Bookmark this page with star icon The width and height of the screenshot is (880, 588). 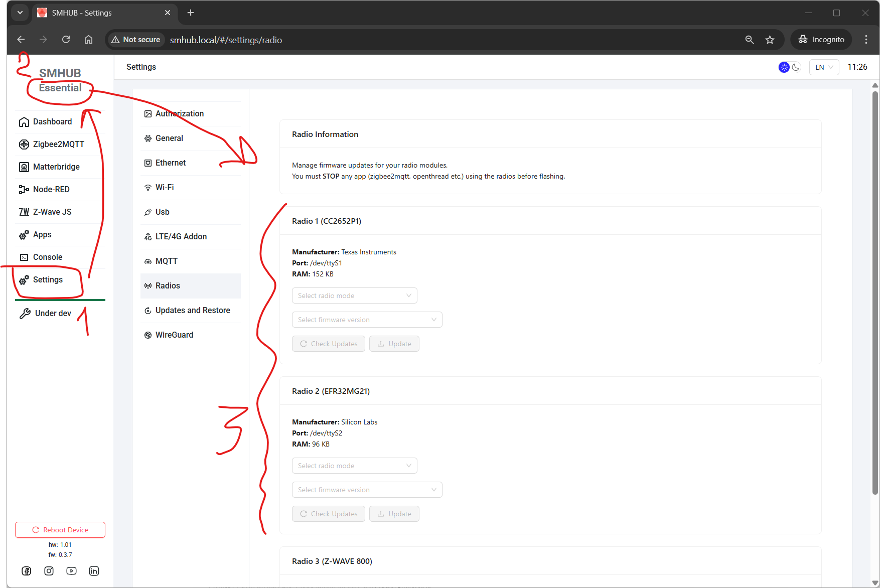770,40
